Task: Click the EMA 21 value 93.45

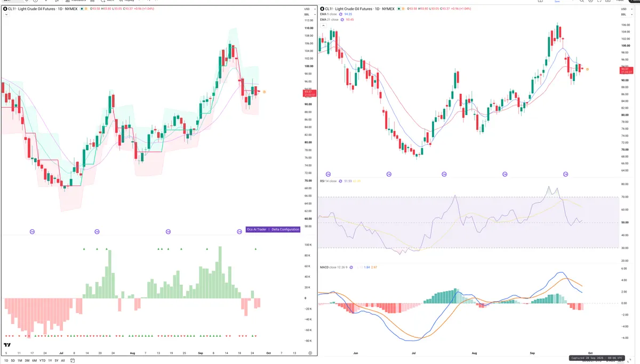Action: 350,20
